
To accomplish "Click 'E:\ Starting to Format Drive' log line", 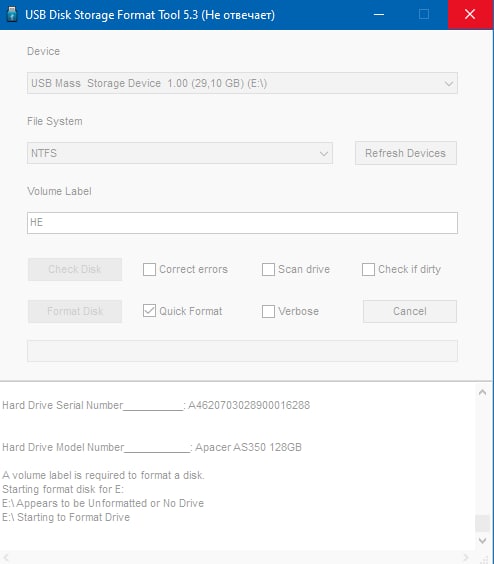I will [66, 517].
